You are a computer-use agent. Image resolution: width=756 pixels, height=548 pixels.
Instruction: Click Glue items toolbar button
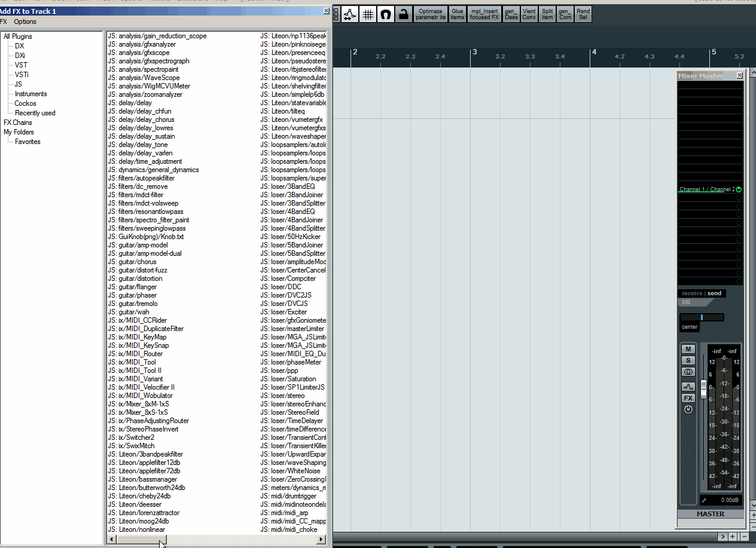coord(458,14)
